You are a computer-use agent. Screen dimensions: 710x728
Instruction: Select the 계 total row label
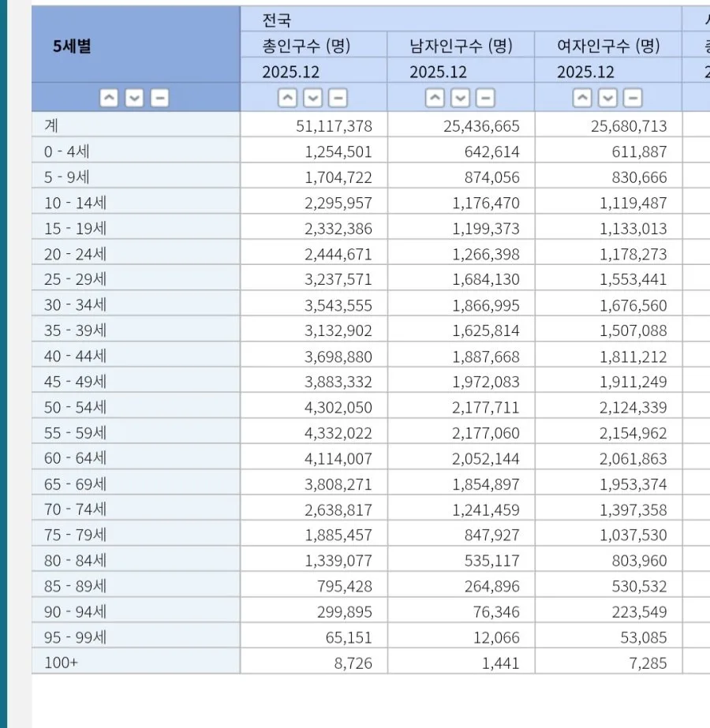(x=136, y=125)
